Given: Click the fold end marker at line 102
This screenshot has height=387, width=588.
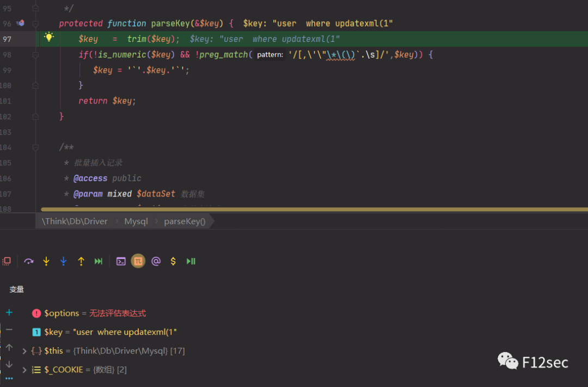Looking at the screenshot, I should pyautogui.click(x=35, y=116).
